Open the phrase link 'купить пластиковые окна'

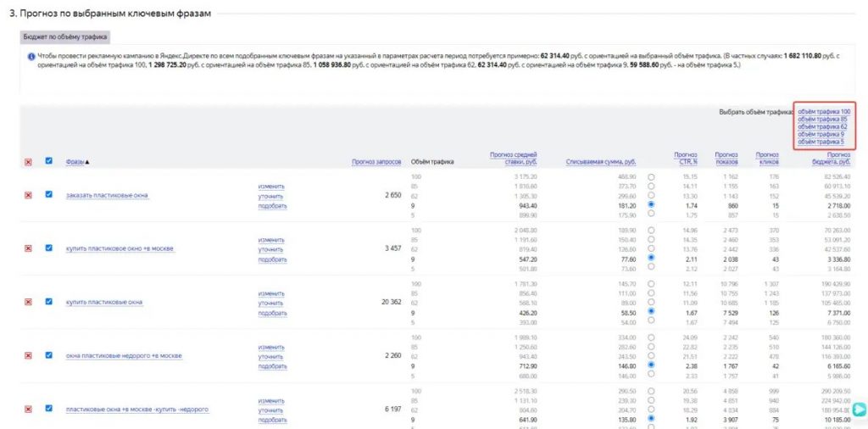104,302
